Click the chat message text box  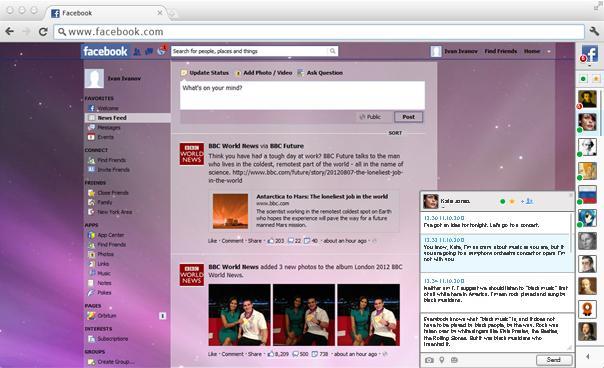[x=497, y=333]
